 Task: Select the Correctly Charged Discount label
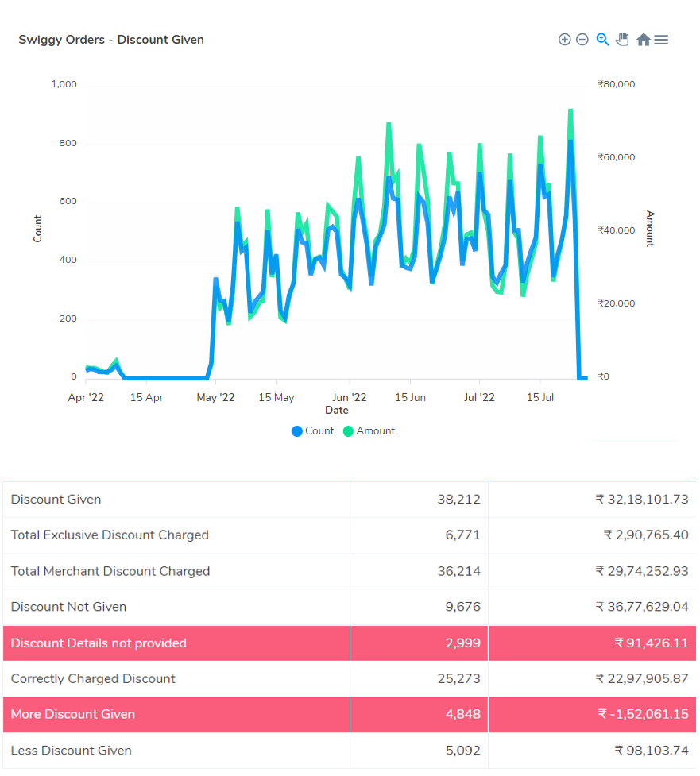point(93,678)
